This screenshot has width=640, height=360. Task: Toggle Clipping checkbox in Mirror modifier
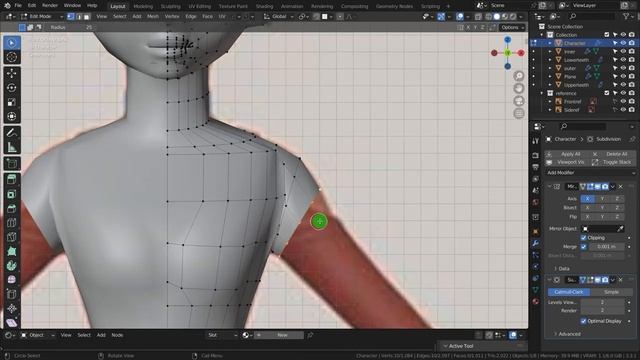click(x=583, y=238)
